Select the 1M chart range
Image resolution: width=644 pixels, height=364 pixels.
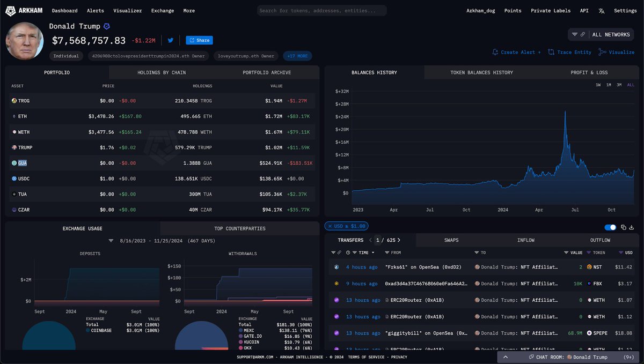point(609,85)
